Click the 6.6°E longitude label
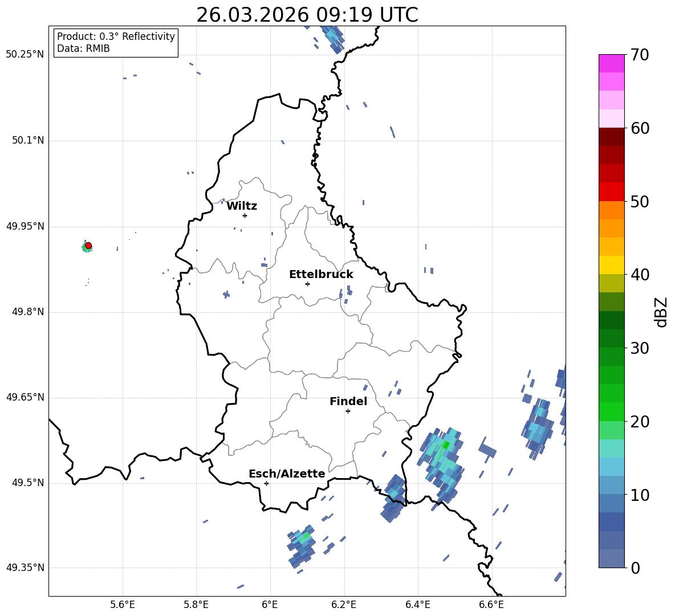This screenshot has width=675, height=616. 491,605
